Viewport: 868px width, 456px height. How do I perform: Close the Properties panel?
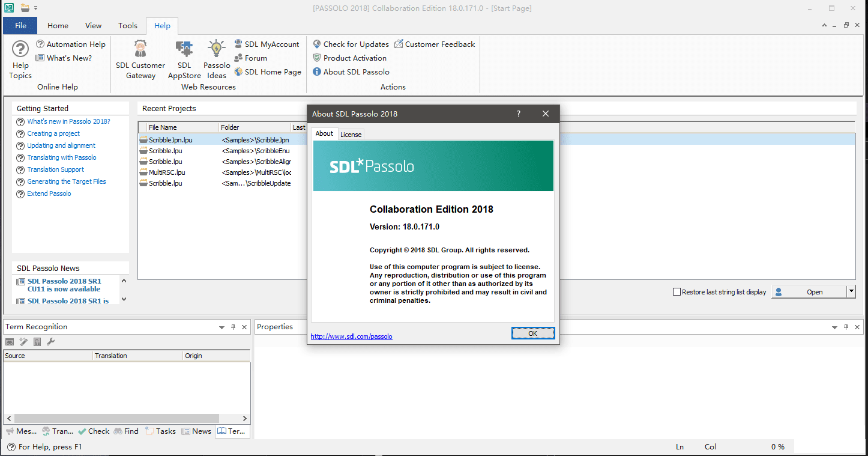(857, 327)
